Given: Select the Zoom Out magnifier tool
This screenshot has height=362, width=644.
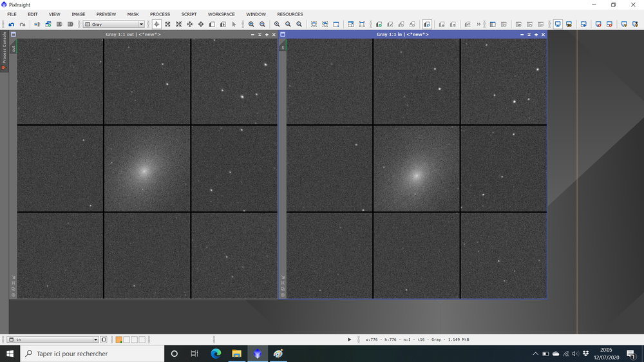Looking at the screenshot, I should click(263, 24).
